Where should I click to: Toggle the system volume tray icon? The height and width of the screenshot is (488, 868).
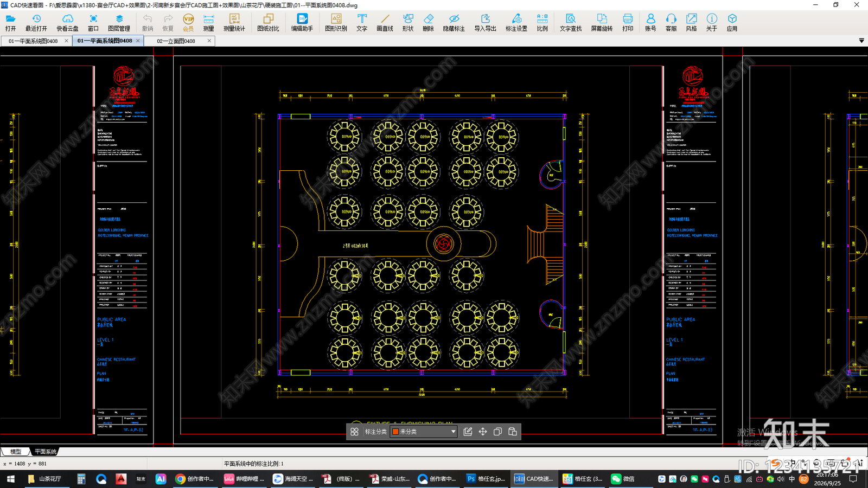click(781, 479)
